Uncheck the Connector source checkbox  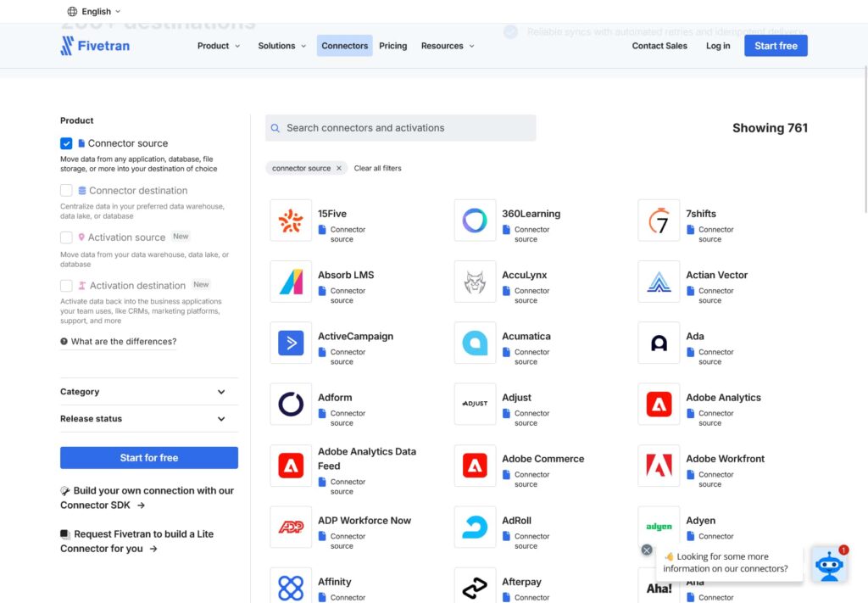point(66,143)
